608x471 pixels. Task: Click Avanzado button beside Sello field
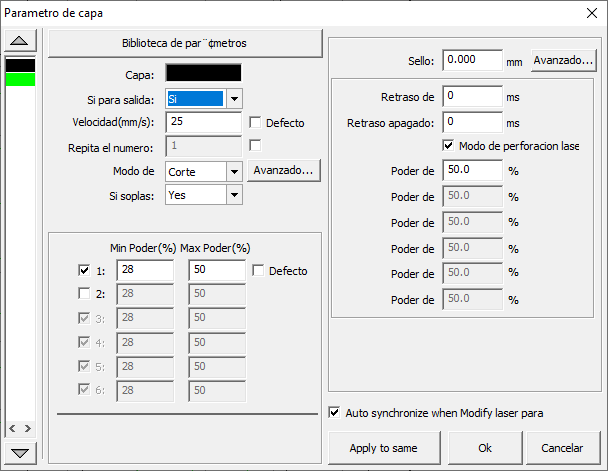pos(563,61)
